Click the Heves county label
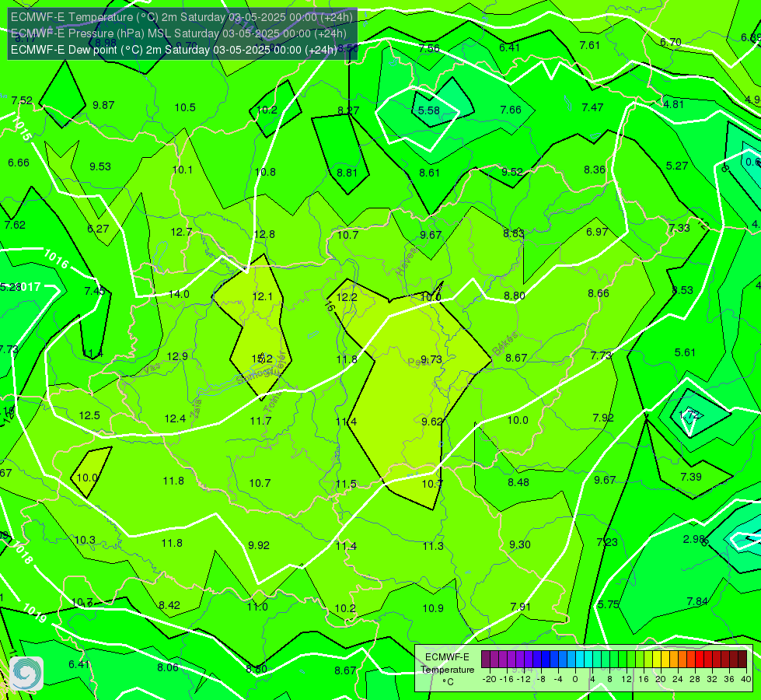Viewport: 761px width, 700px height. [407, 261]
